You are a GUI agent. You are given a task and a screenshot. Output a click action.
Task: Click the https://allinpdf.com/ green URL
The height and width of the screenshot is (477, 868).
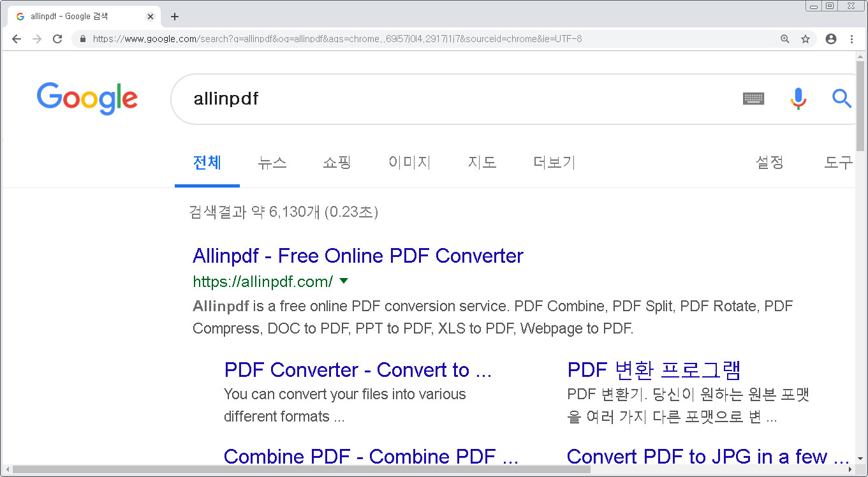click(263, 281)
